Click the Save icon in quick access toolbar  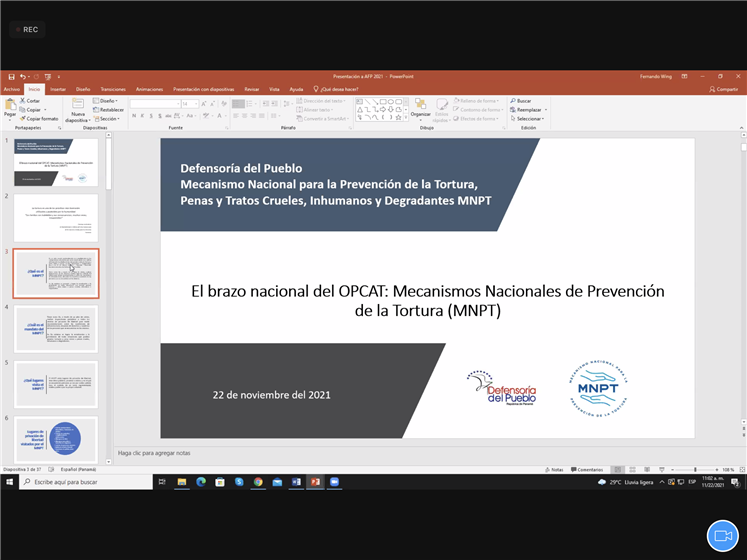tap(11, 76)
